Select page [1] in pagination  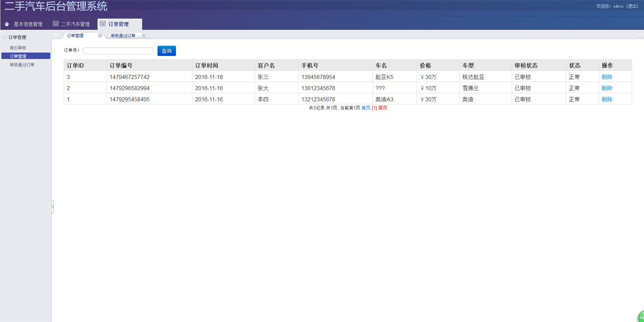point(374,108)
